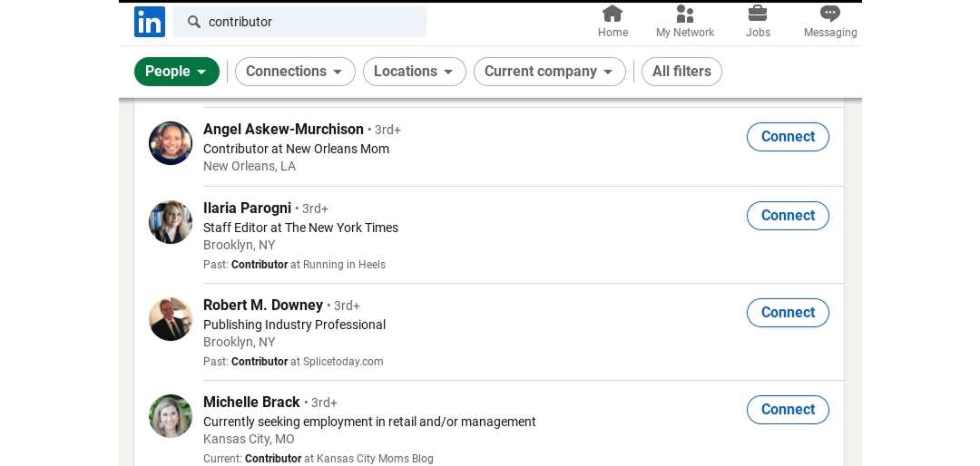Expand the People filter dropdown

point(177,72)
